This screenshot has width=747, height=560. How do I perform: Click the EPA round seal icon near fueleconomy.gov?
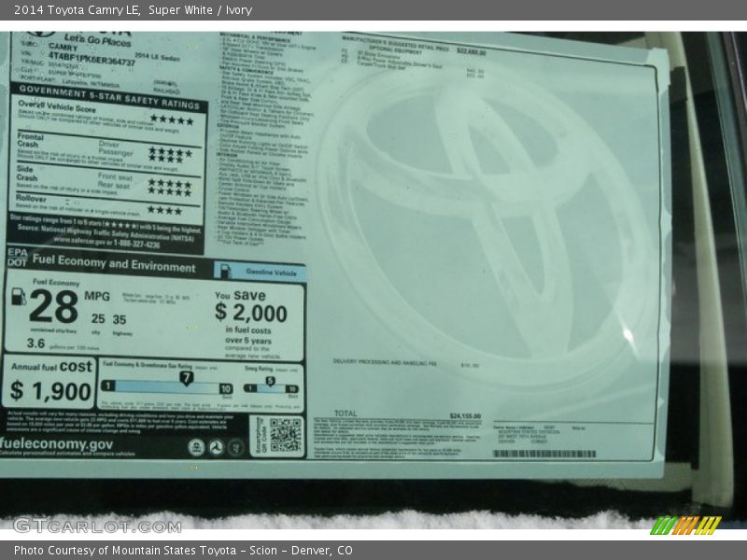coord(196,447)
